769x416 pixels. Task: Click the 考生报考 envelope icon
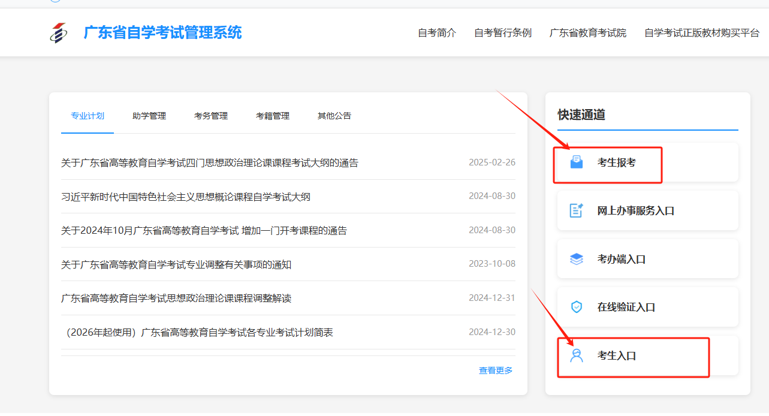577,162
